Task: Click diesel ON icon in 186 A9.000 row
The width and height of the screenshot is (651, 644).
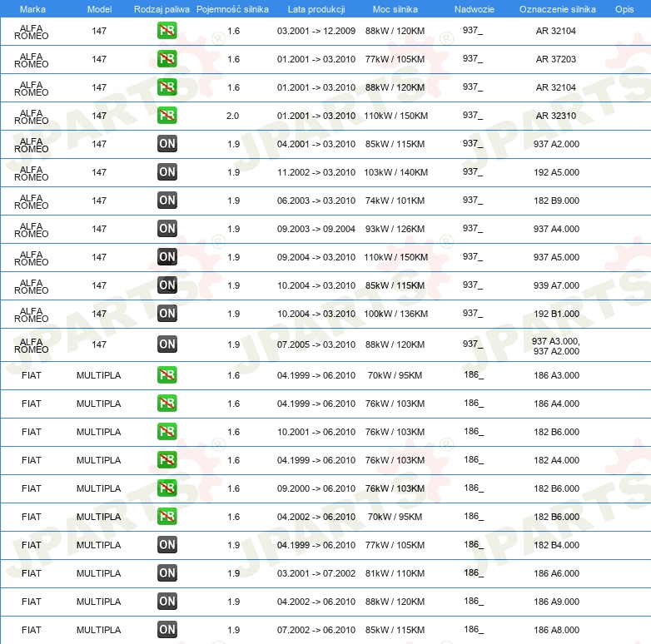Action: pos(166,601)
